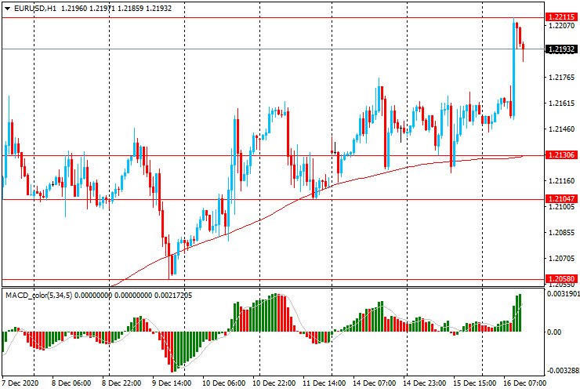Viewport: 580px width, 392px height.
Task: Click the 1.21615 price scale value
Action: pyautogui.click(x=562, y=103)
